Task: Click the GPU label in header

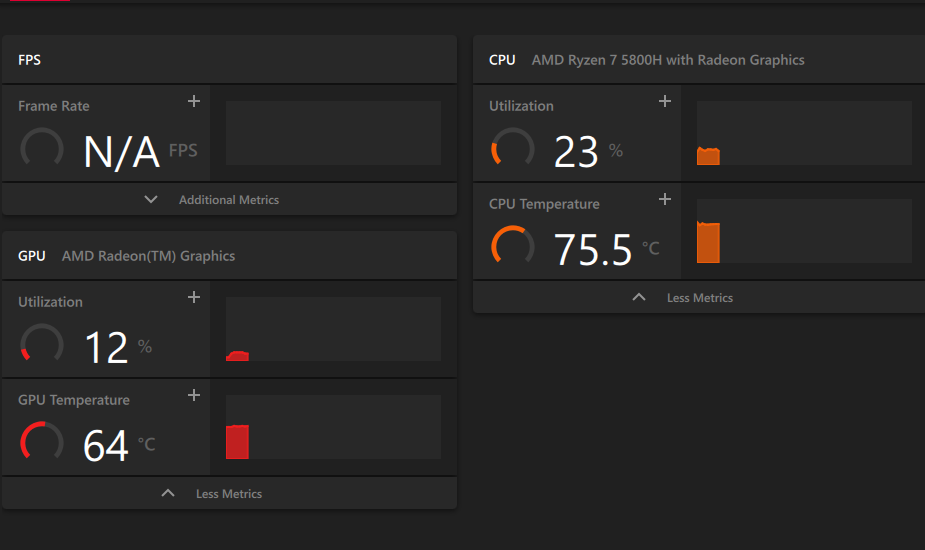Action: point(32,256)
